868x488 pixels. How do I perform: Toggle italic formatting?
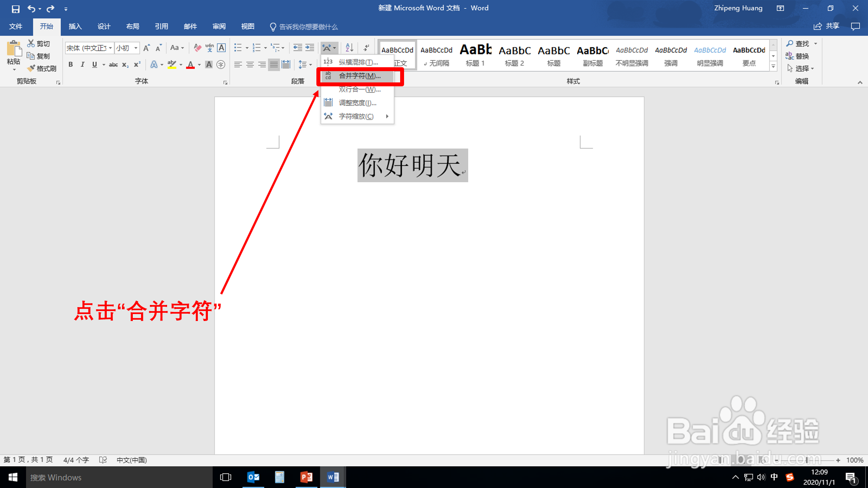[x=82, y=65]
